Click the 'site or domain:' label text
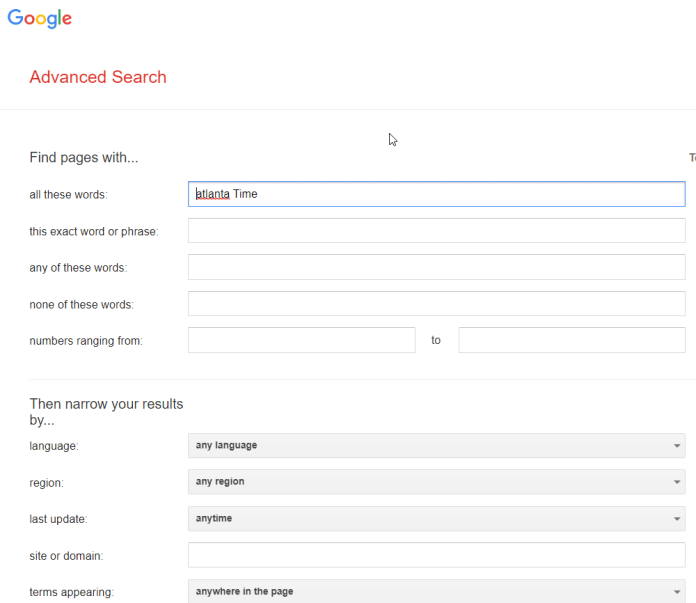Image resolution: width=696 pixels, height=603 pixels. [x=67, y=556]
